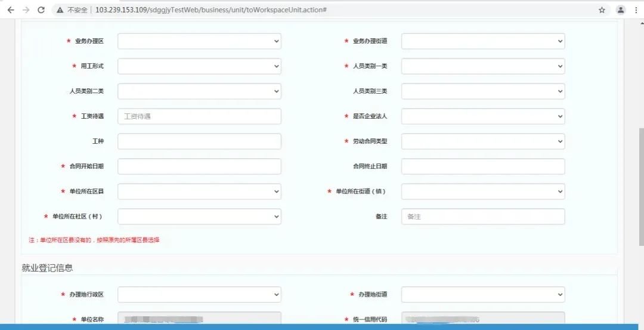This screenshot has height=330, width=644.
Task: Click the 备注 input field
Action: (x=483, y=217)
